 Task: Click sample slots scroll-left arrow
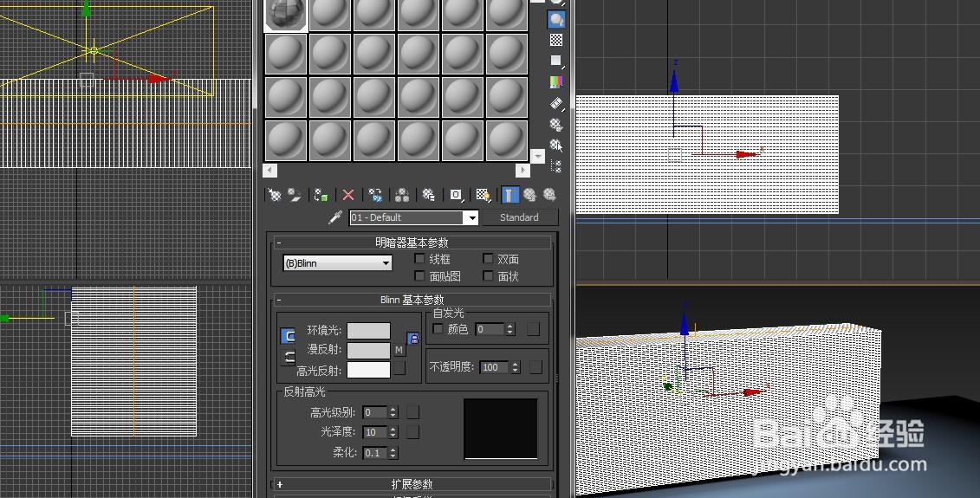point(270,170)
